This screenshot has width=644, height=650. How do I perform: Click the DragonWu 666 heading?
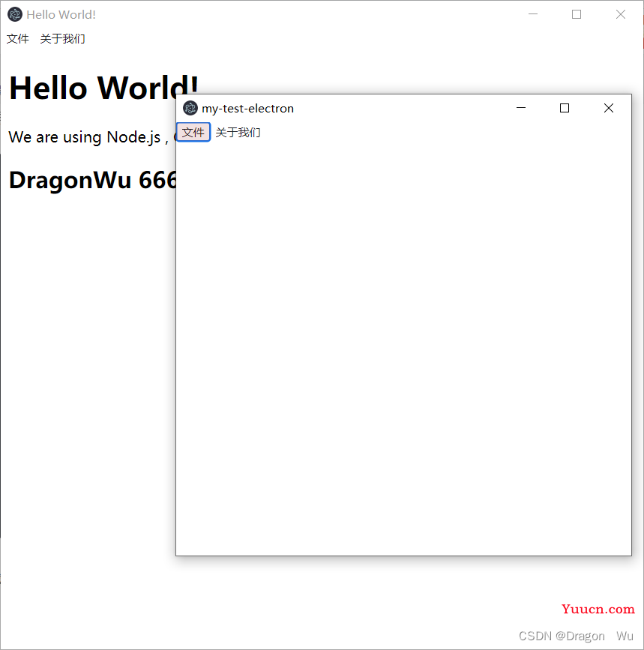point(92,180)
